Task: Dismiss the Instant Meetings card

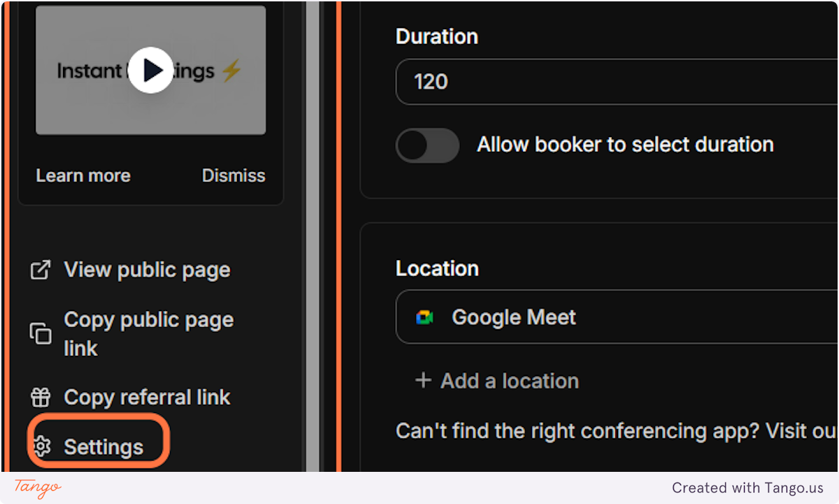Action: pos(234,175)
